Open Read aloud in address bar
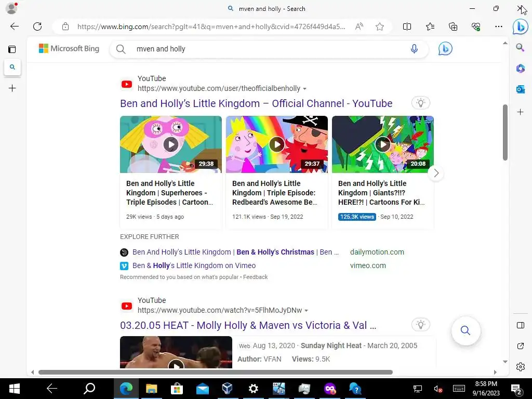The width and height of the screenshot is (532, 399). (x=359, y=26)
